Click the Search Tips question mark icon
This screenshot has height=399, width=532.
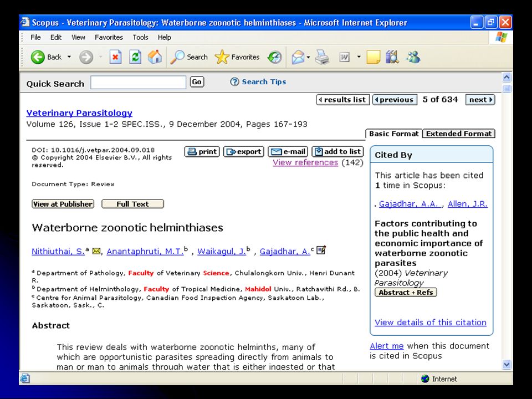coord(234,82)
